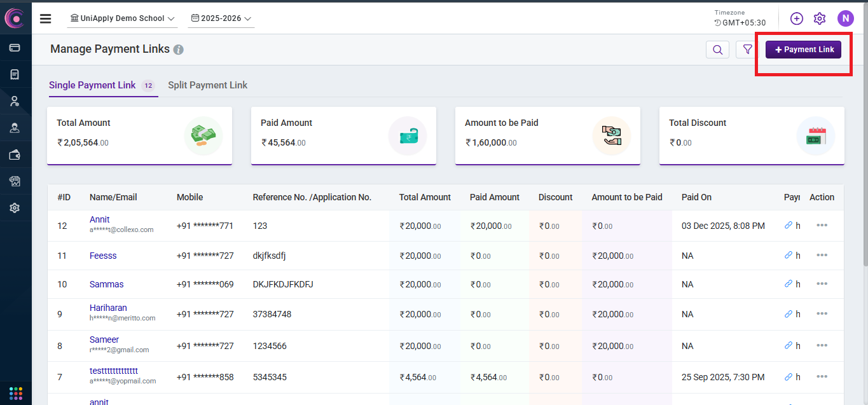Switch to Split Payment Link tab

pos(207,85)
